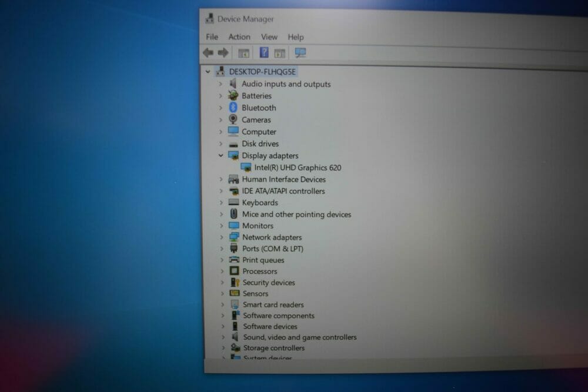The height and width of the screenshot is (392, 588).
Task: Click the Network adapters icon
Action: click(234, 237)
